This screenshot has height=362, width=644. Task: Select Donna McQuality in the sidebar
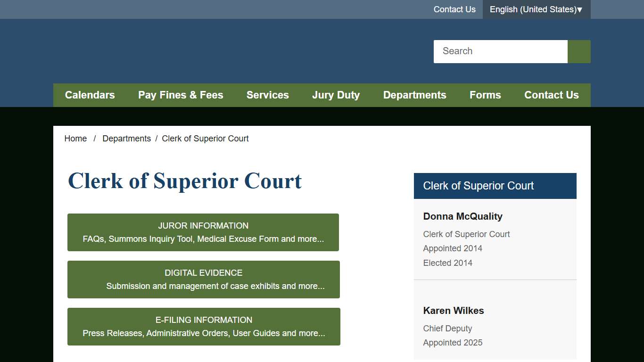pyautogui.click(x=462, y=216)
